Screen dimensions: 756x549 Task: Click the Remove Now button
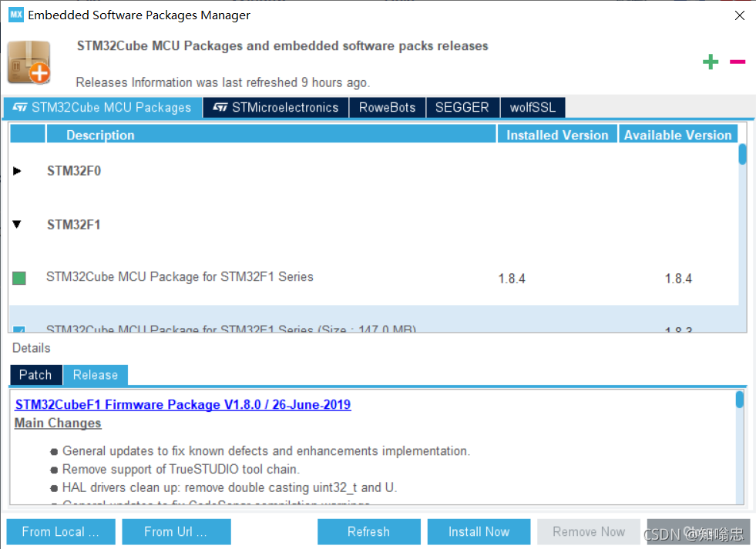click(589, 531)
